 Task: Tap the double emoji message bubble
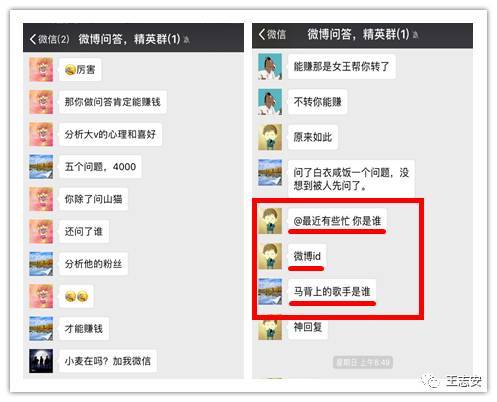tap(76, 296)
